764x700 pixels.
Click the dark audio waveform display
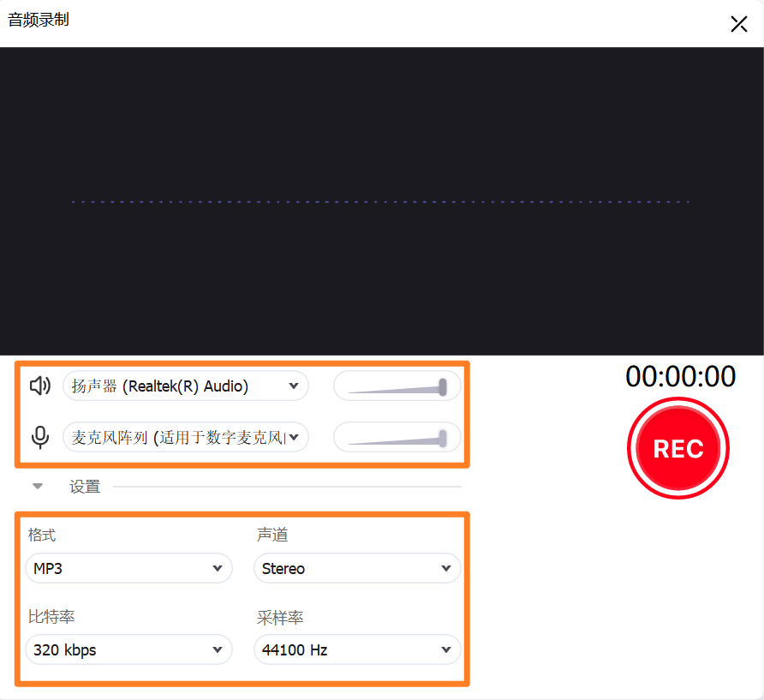[x=381, y=201]
